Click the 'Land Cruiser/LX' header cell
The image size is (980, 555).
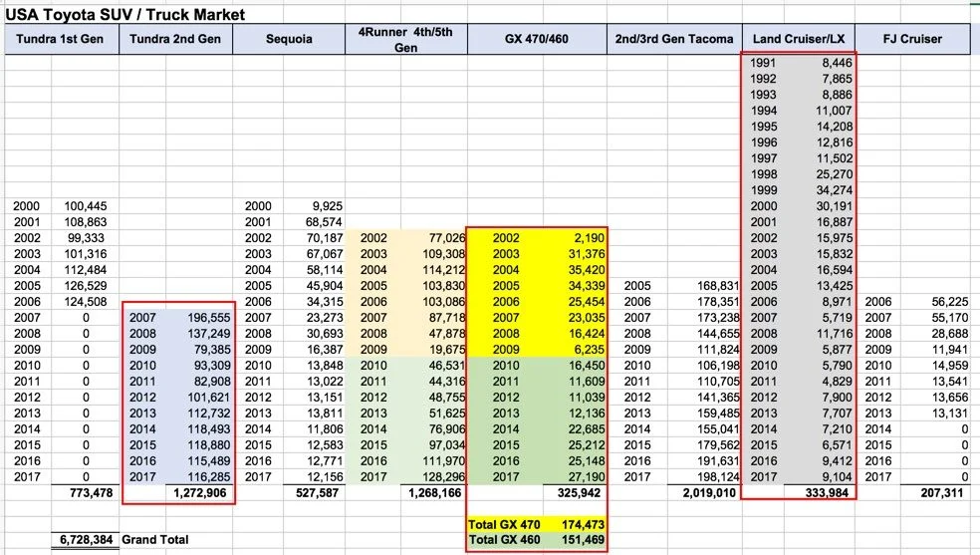[x=799, y=39]
